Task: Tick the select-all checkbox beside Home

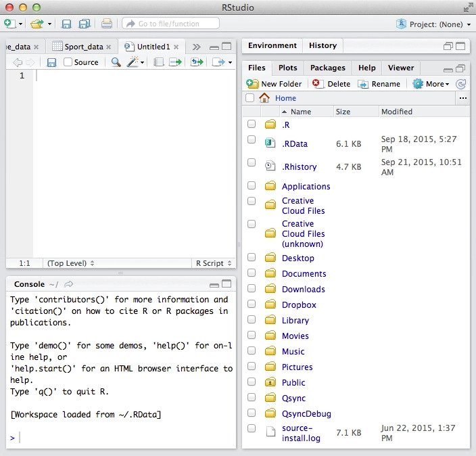Action: [250, 98]
